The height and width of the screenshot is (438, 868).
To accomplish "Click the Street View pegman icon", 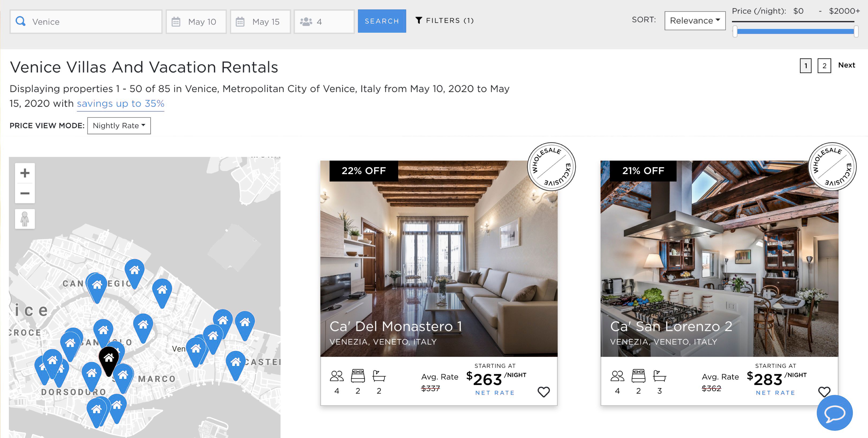I will [25, 219].
